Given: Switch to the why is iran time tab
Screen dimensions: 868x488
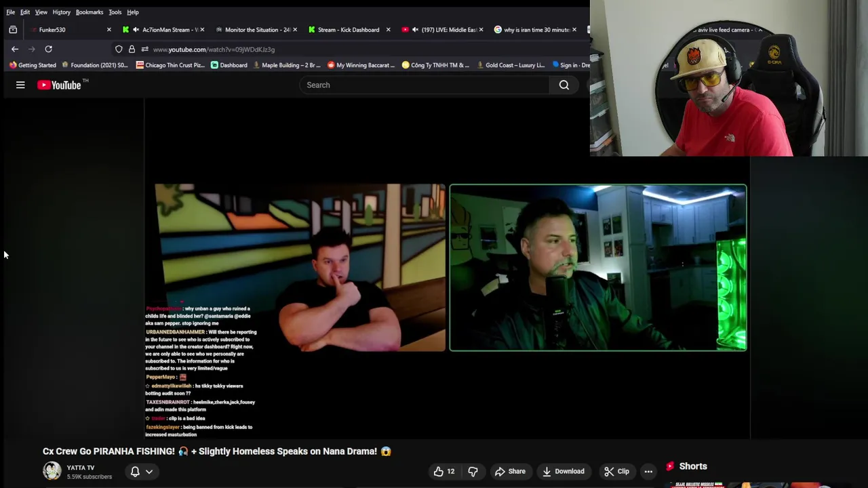Looking at the screenshot, I should pyautogui.click(x=534, y=30).
